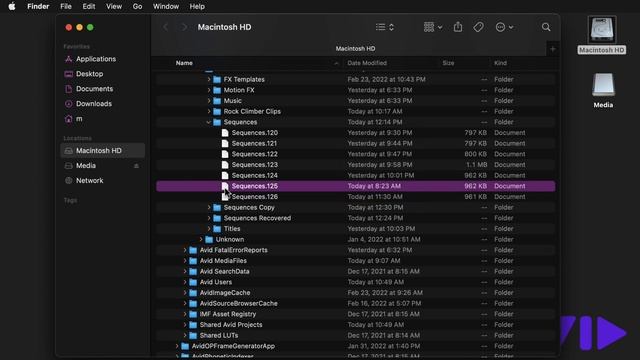
Task: Sort by the Kind column header
Action: tap(500, 63)
